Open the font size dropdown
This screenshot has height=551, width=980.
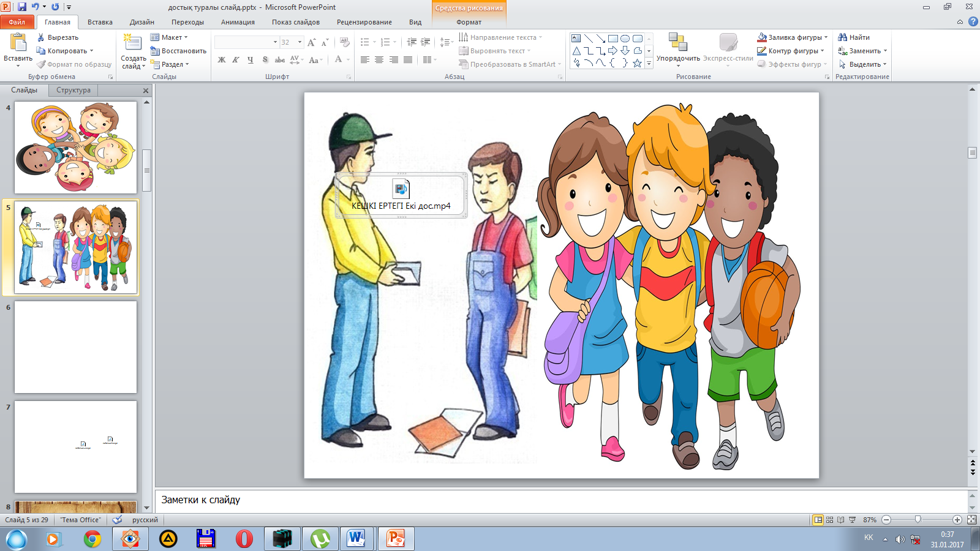click(300, 42)
